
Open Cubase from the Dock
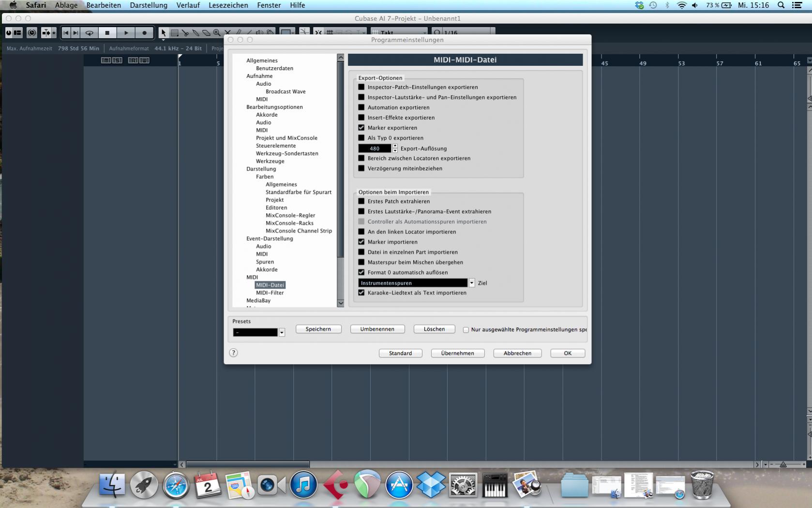coord(335,485)
